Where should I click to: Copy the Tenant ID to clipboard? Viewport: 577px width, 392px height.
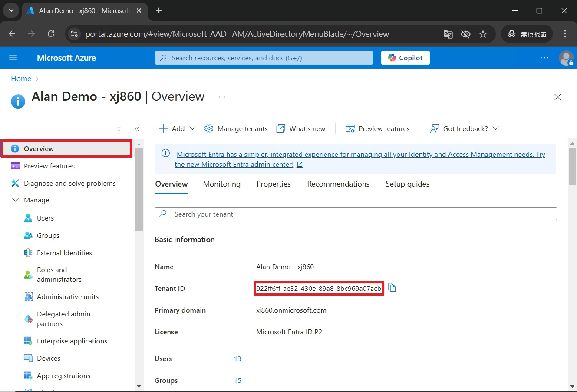(392, 288)
